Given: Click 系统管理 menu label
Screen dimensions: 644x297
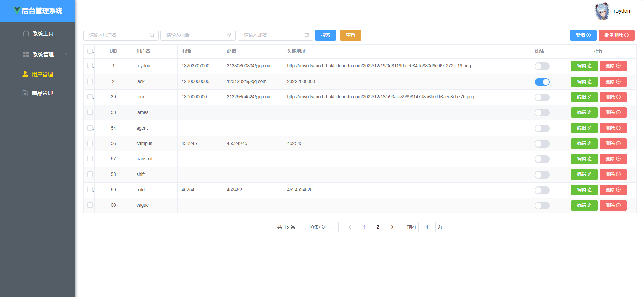Looking at the screenshot, I should click(x=43, y=54).
